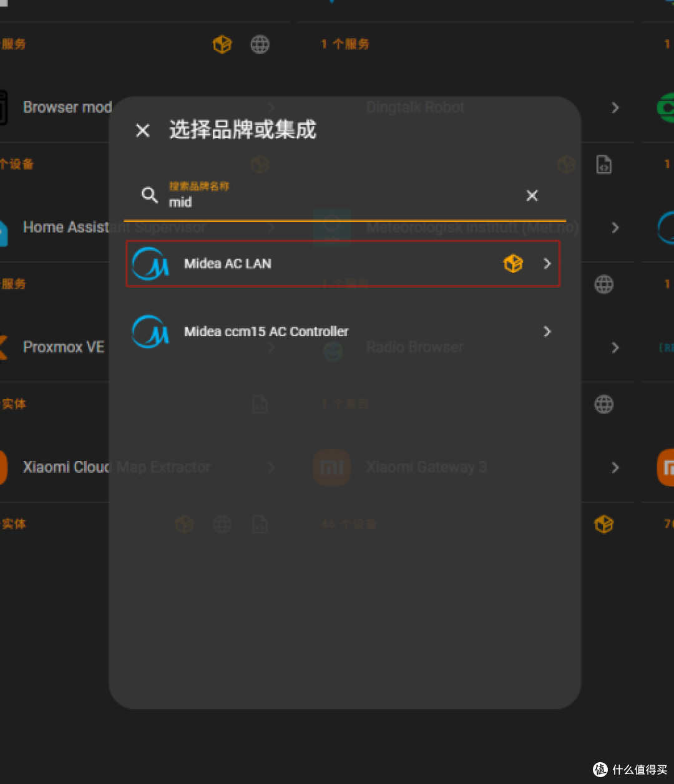Click the file code icon under Dingtalk Robot
This screenshot has height=784, width=674.
coord(604,165)
